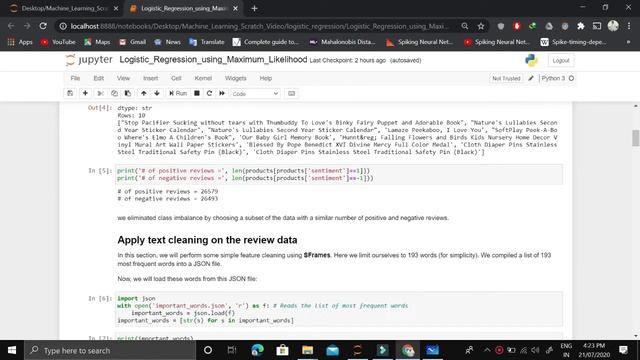Open the command palette keyboard icon
The width and height of the screenshot is (640, 360).
point(291,93)
